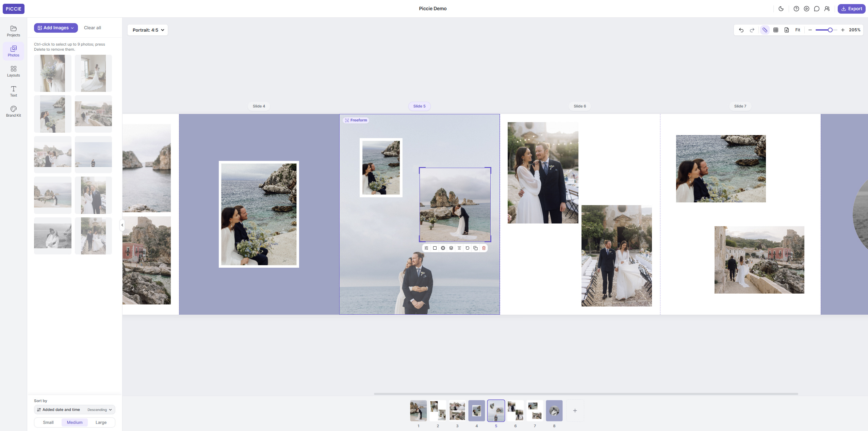Open the Portrait: 4:5 aspect dropdown
The height and width of the screenshot is (431, 868).
[x=148, y=30]
